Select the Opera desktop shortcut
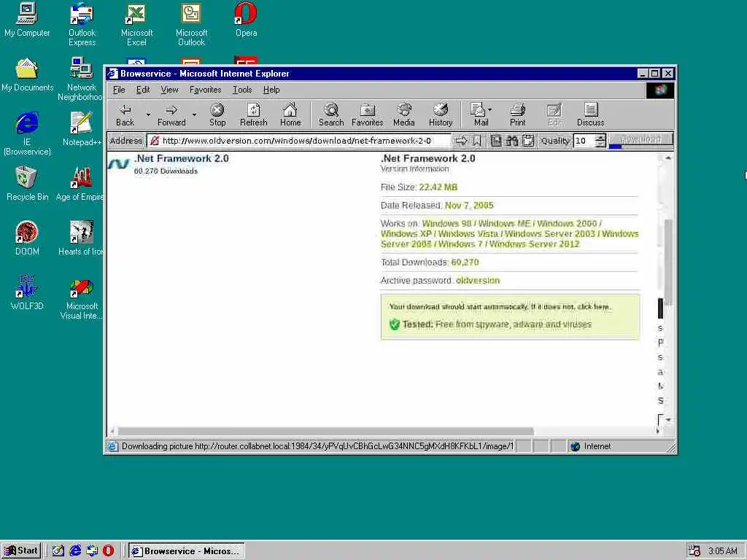 tap(247, 20)
